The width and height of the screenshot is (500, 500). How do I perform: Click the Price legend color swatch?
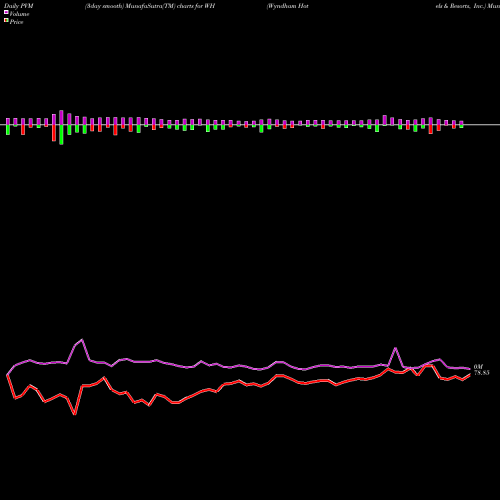pos(6,21)
